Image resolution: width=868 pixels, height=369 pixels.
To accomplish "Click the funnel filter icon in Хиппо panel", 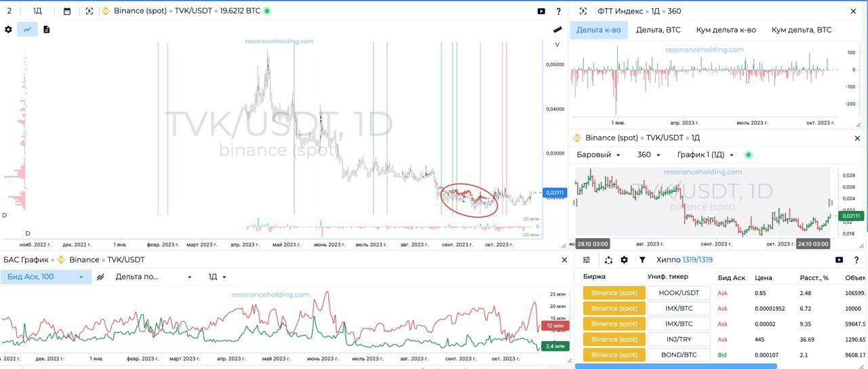I will [x=642, y=260].
